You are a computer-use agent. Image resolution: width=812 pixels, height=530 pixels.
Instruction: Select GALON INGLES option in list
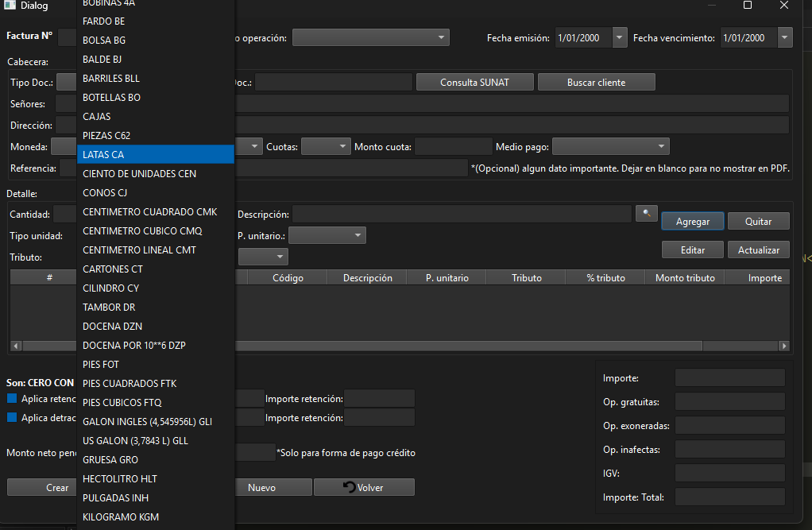[x=156, y=421]
